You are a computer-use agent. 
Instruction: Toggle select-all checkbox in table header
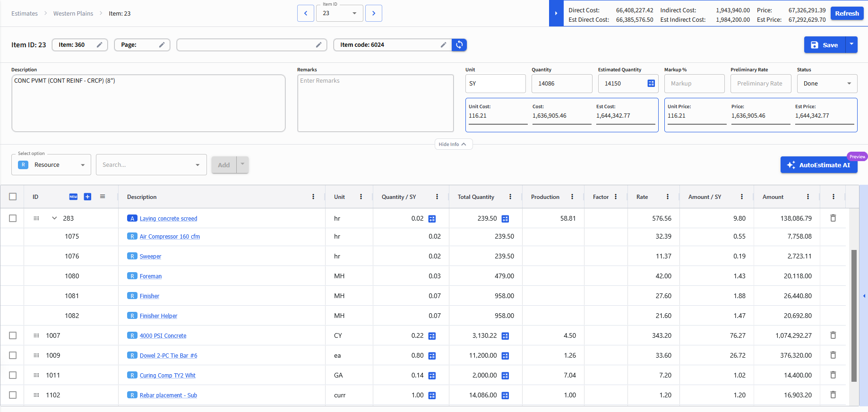point(13,197)
